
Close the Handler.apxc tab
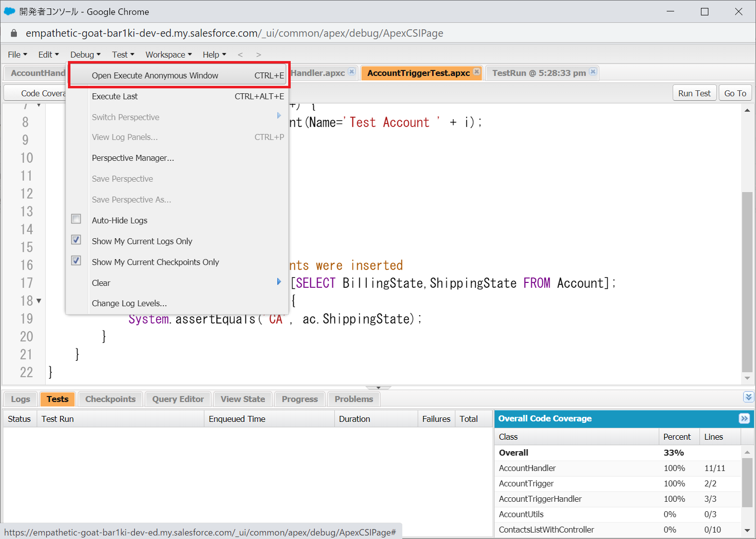[352, 71]
